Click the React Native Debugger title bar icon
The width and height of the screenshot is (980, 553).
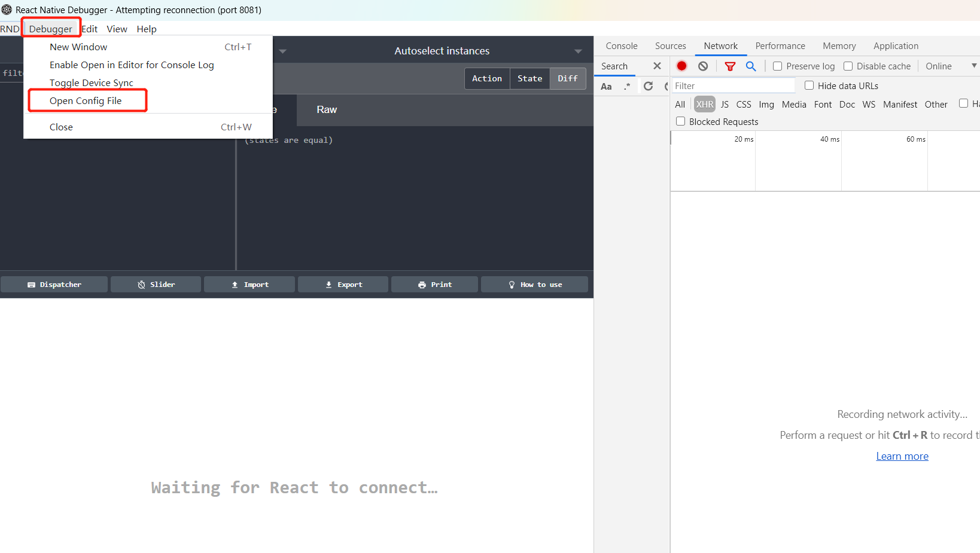(7, 10)
